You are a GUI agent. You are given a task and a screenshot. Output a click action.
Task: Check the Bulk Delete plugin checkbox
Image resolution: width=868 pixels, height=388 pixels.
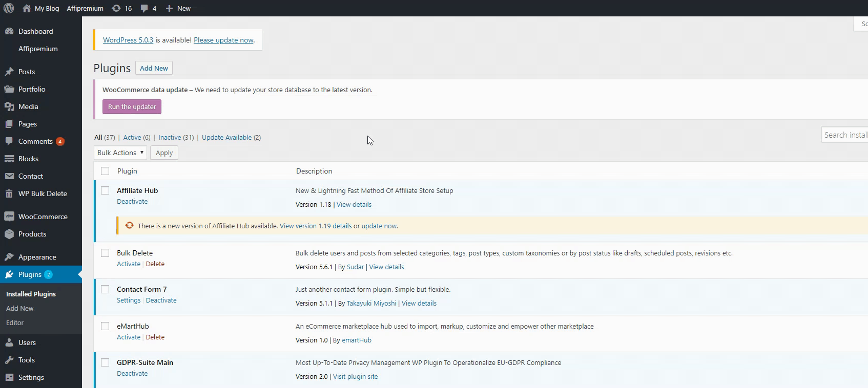pos(105,253)
